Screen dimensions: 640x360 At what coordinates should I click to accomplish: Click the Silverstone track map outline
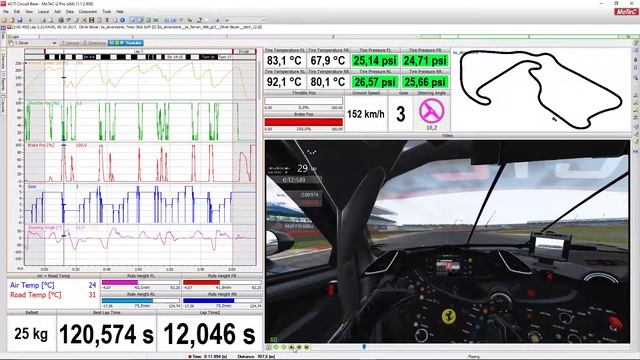(541, 88)
